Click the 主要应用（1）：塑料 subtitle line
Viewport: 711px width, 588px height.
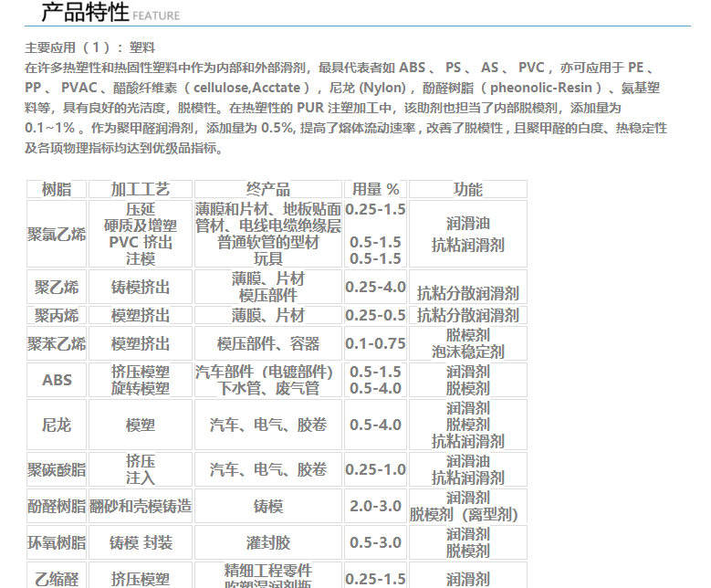[x=89, y=47]
